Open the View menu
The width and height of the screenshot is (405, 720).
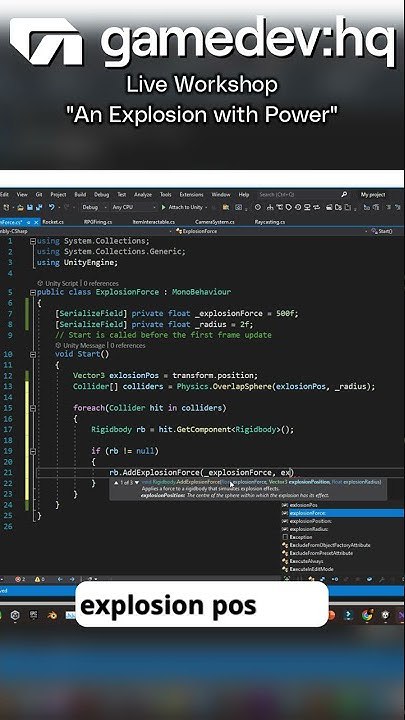(x=22, y=195)
